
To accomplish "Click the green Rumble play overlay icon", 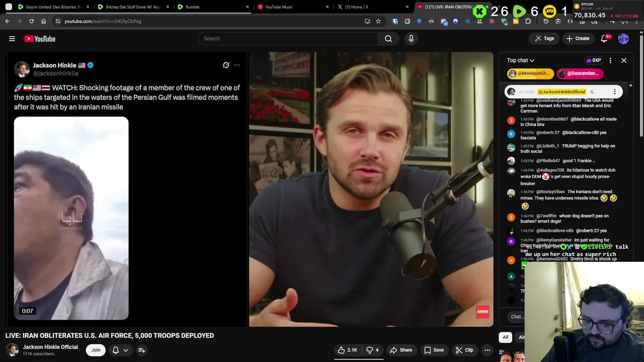I will tap(520, 11).
